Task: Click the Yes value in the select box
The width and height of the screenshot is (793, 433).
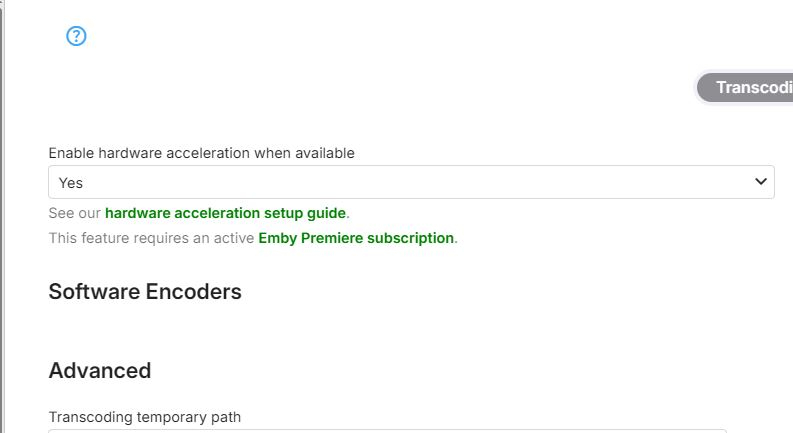Action: click(x=71, y=183)
